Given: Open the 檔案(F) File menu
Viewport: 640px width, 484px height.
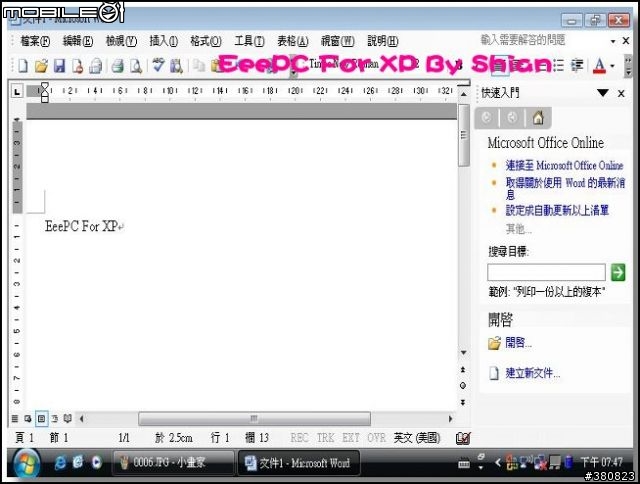Looking at the screenshot, I should (35, 41).
